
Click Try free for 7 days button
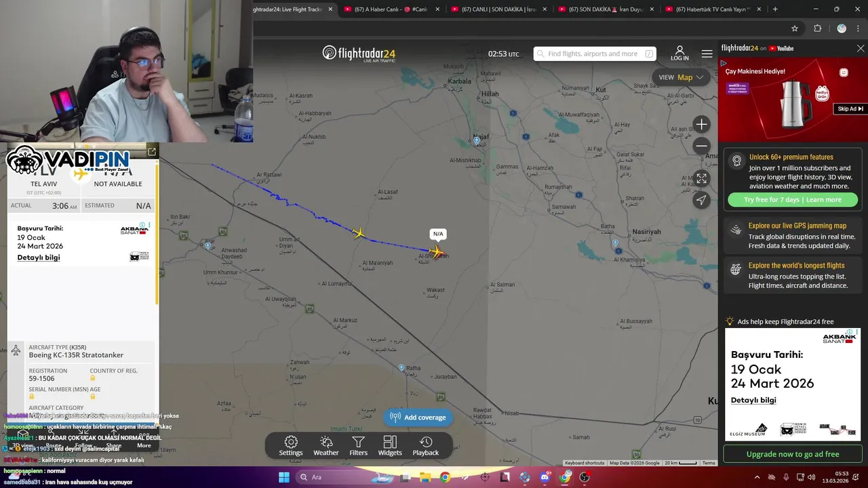(792, 200)
